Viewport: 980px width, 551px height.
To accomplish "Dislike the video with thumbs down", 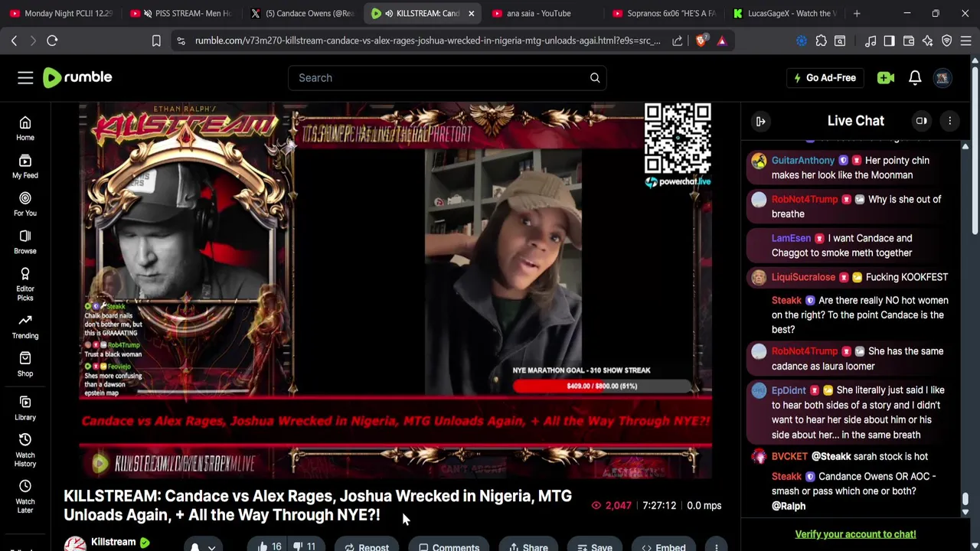I will [x=305, y=546].
